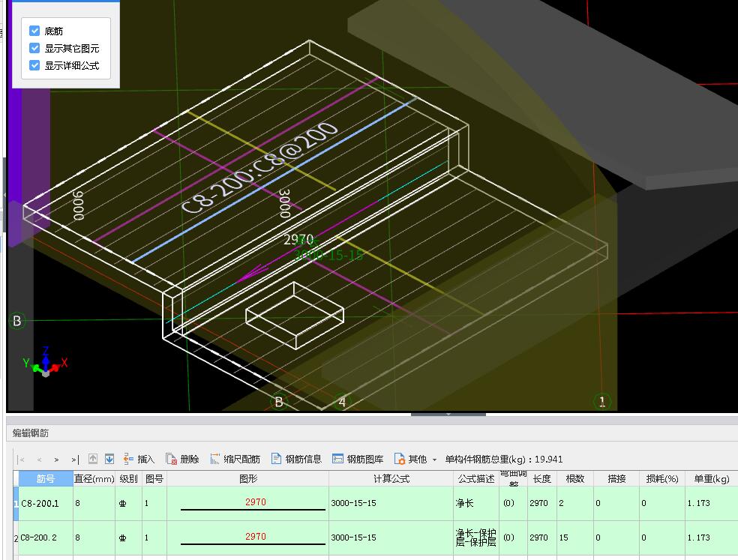Click count cell showing 15

[x=575, y=538]
